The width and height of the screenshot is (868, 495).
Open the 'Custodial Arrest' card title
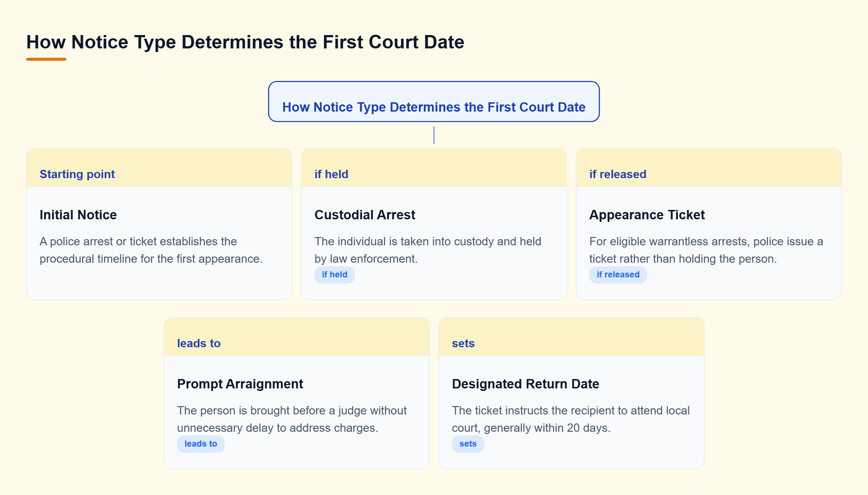[365, 215]
